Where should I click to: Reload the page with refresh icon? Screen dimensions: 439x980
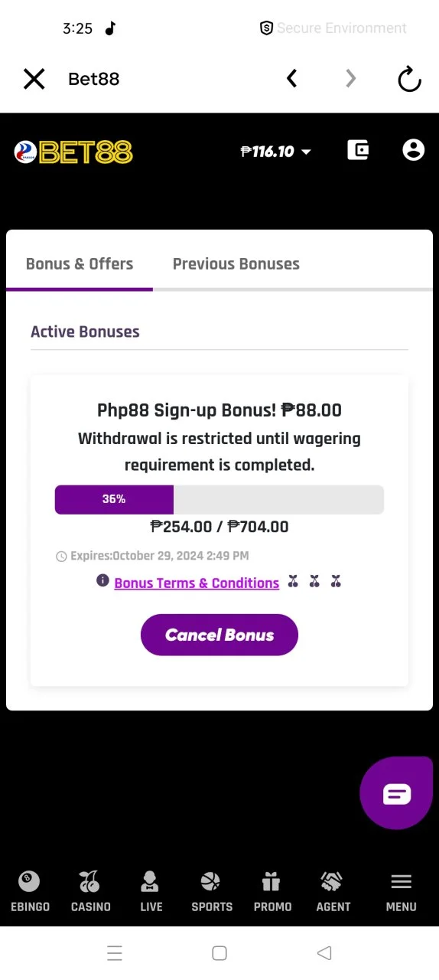coord(410,79)
